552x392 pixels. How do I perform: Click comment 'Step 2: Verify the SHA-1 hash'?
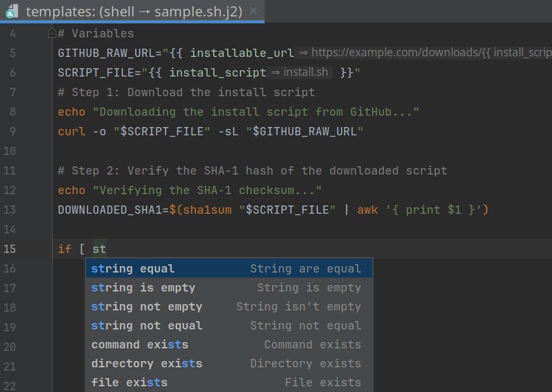click(253, 171)
